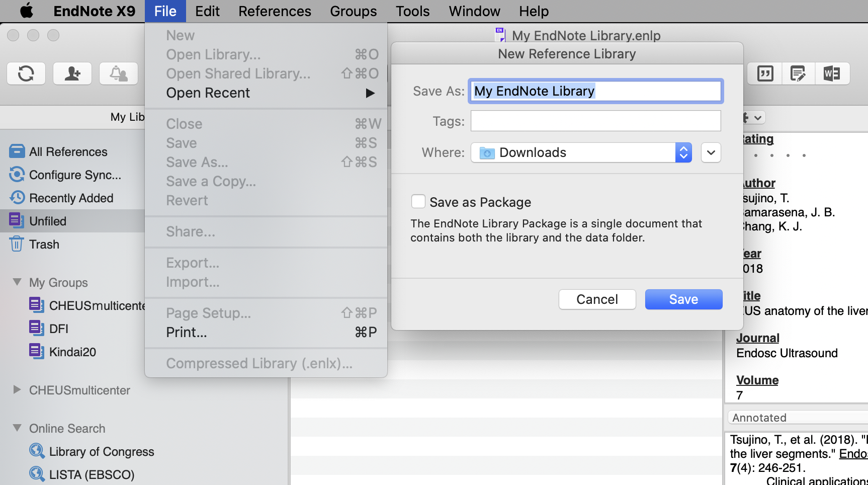Click the DFI group icon
This screenshot has width=868, height=485.
(36, 328)
